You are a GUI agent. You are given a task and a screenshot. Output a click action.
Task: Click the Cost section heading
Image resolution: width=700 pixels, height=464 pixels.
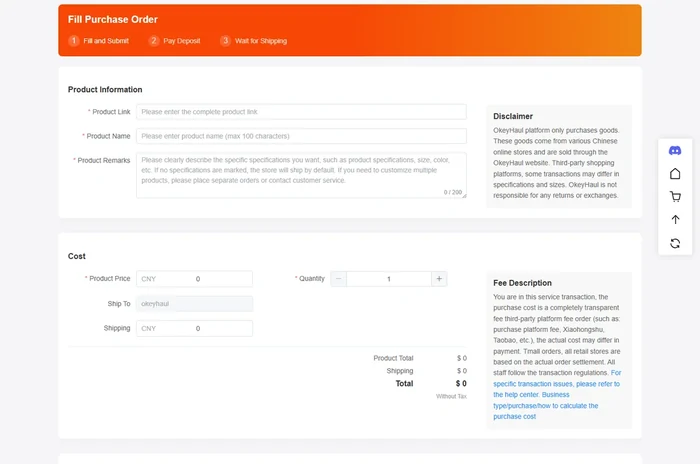coord(76,256)
